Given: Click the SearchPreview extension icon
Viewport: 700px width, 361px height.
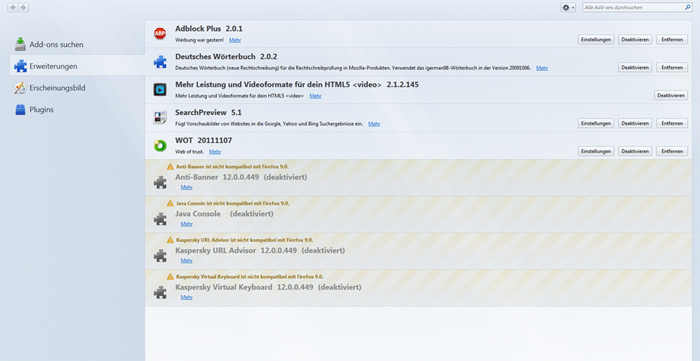Looking at the screenshot, I should [x=160, y=117].
